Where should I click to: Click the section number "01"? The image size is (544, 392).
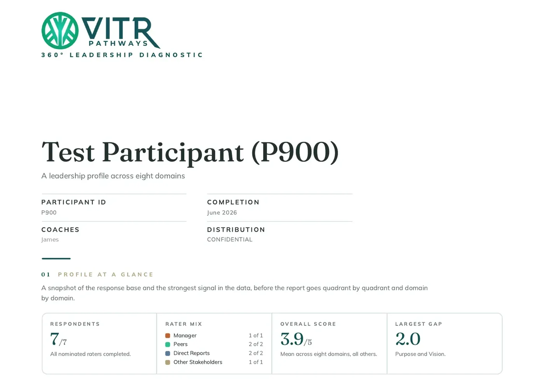pos(46,274)
